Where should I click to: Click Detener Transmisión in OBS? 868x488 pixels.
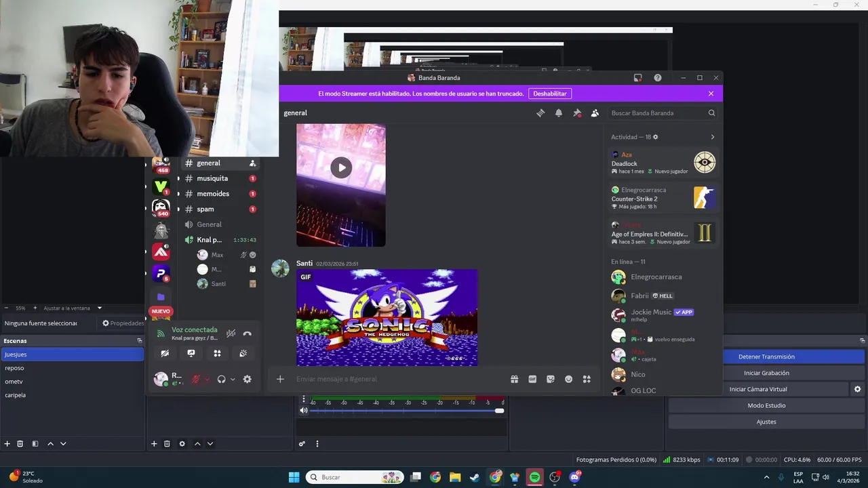(x=766, y=357)
